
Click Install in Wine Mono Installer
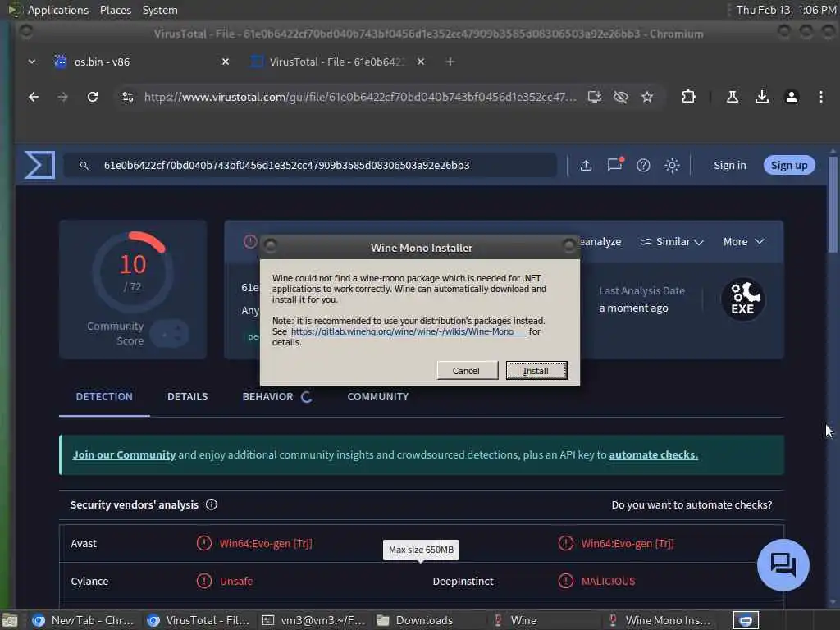click(x=536, y=370)
